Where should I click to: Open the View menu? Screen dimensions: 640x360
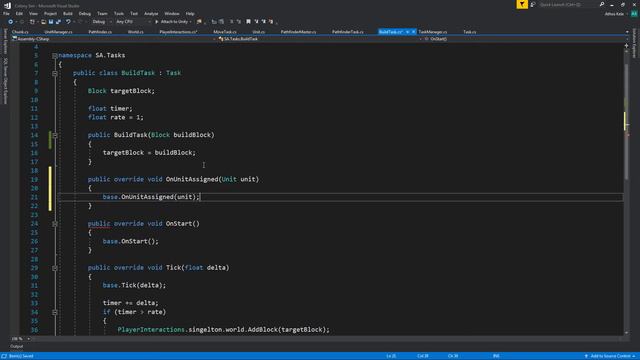[x=33, y=13]
